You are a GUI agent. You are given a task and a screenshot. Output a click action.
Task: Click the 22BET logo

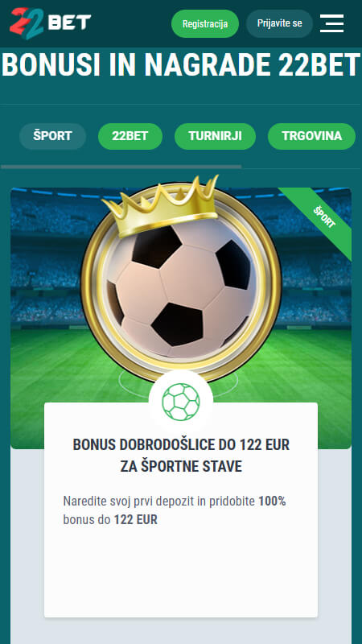tap(50, 23)
